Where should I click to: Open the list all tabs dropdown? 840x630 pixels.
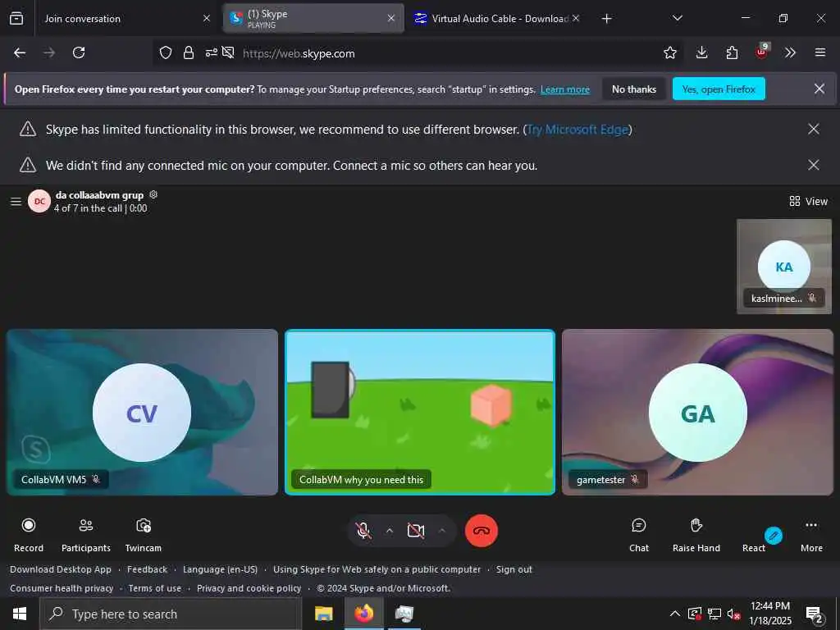(677, 18)
